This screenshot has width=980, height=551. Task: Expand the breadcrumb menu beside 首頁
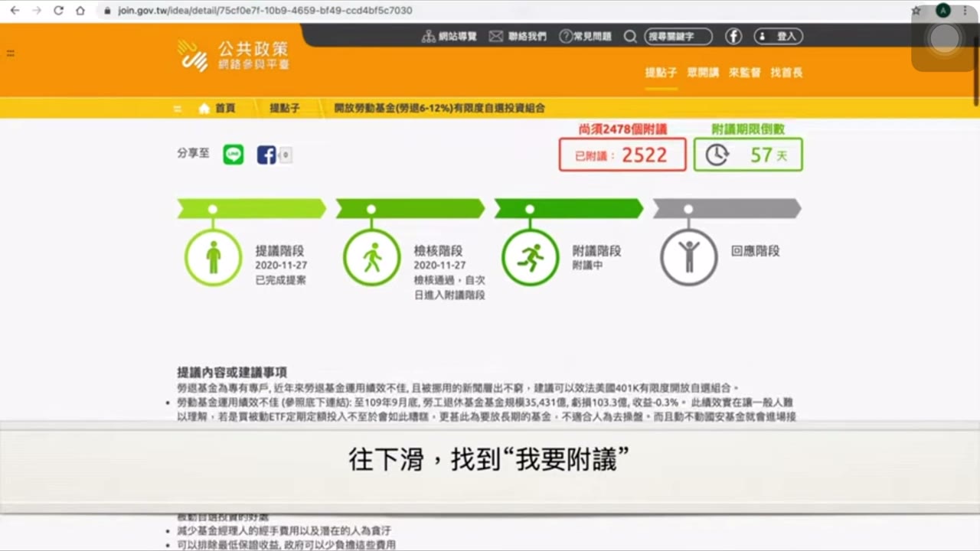[178, 109]
